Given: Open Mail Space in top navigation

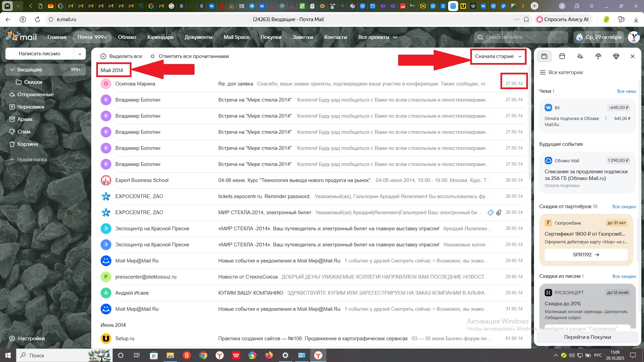Looking at the screenshot, I should pos(236,37).
